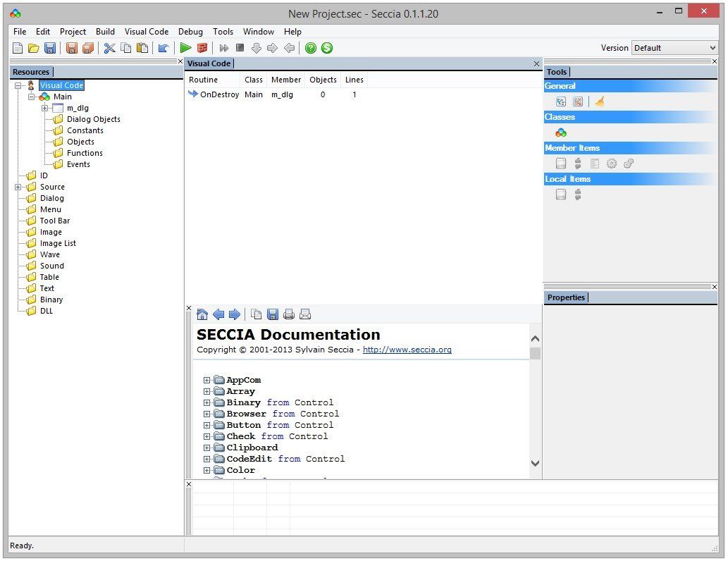
Task: Create a new file from the toolbar
Action: pyautogui.click(x=18, y=48)
